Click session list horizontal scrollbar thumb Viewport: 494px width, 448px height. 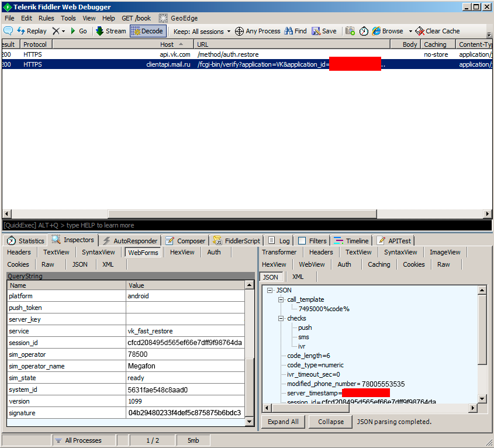point(243,213)
